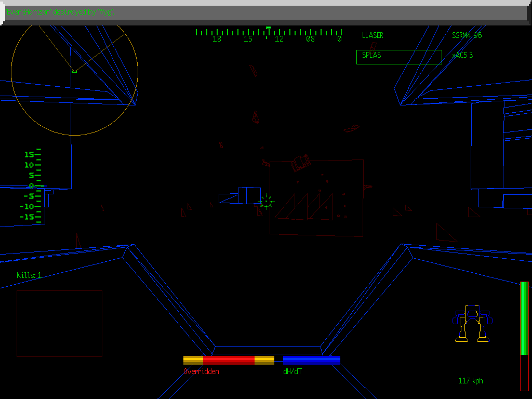532x399 pixels.
Task: Open the weapon group selection box
Action: [x=399, y=57]
